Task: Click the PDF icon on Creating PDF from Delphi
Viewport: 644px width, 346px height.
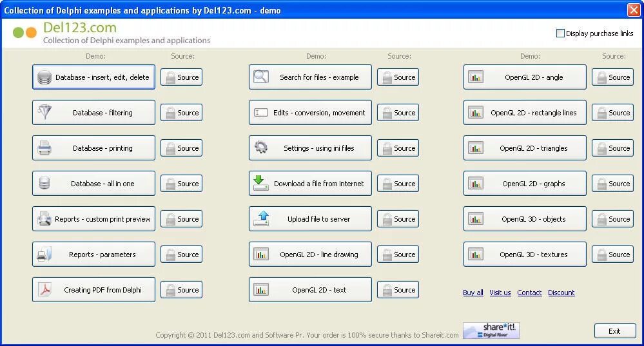Action: [44, 289]
